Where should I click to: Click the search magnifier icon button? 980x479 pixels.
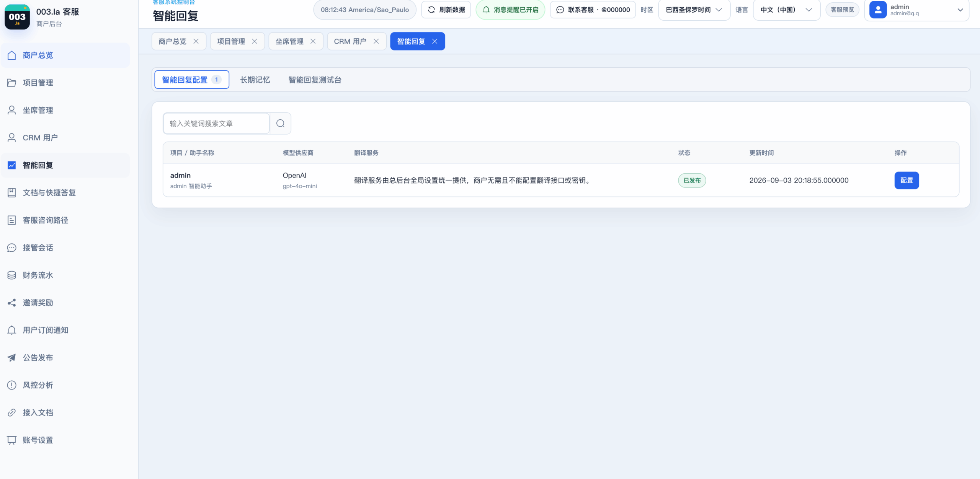281,124
